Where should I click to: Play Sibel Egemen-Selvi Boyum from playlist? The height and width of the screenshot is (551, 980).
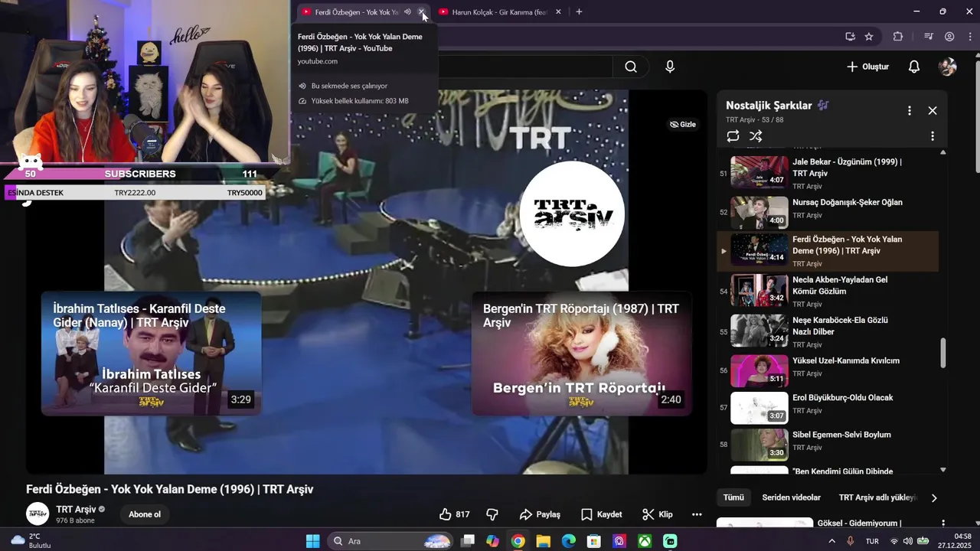827,444
